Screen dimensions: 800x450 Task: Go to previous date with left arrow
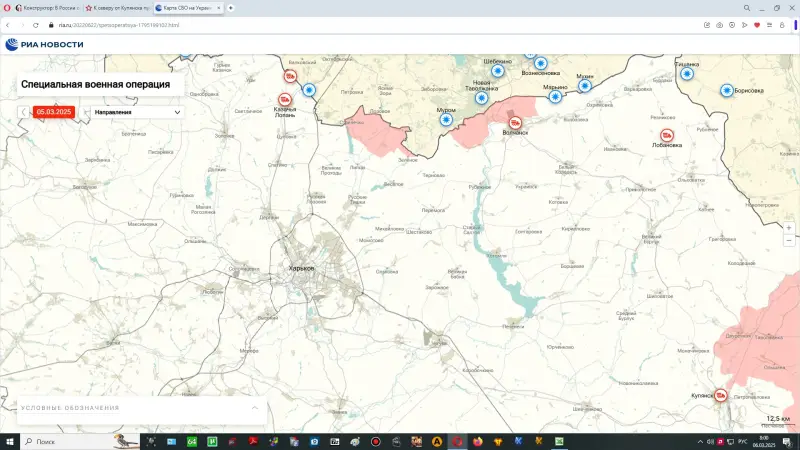point(25,112)
